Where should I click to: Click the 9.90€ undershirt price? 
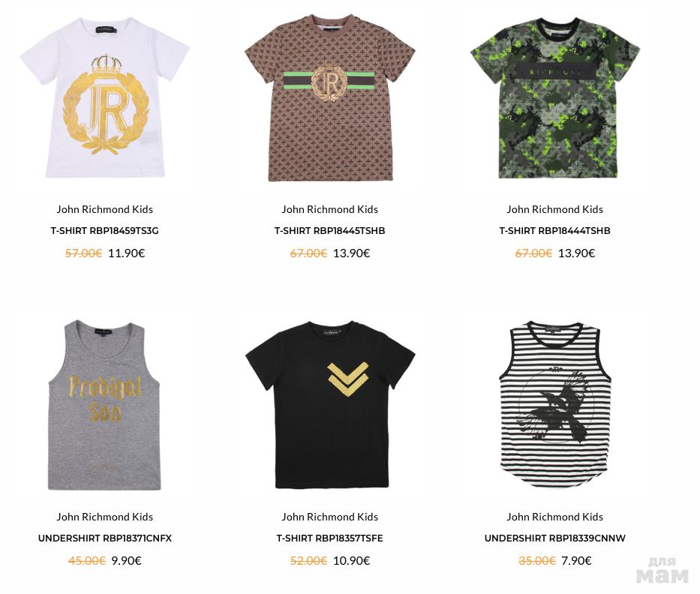pos(126,560)
